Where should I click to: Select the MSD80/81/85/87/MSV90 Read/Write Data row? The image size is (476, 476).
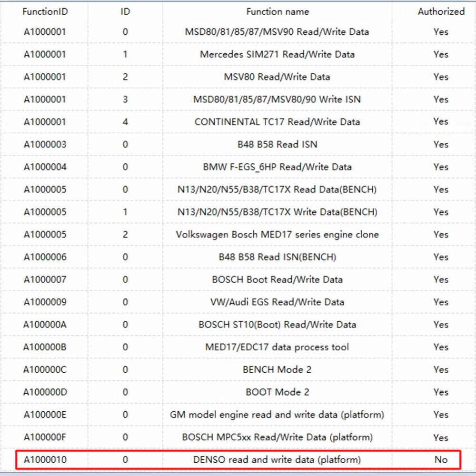pos(277,32)
